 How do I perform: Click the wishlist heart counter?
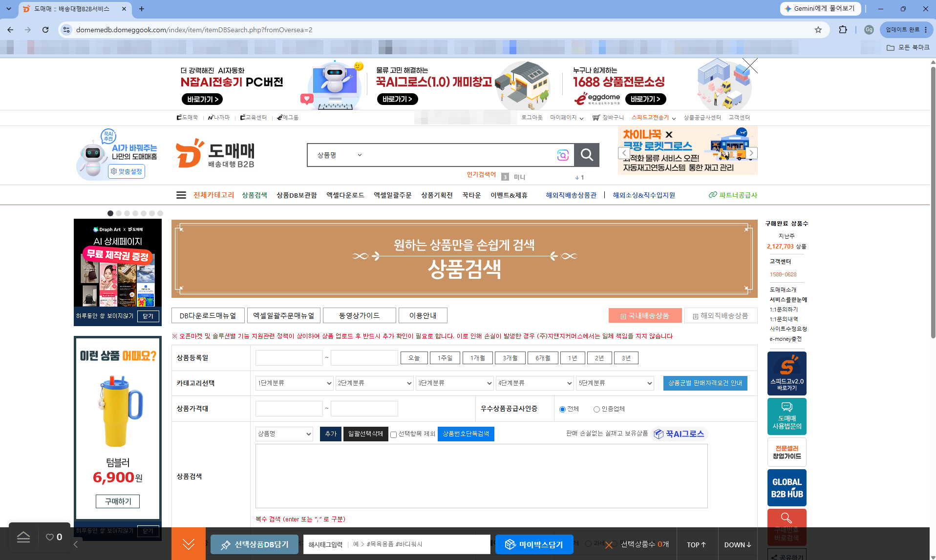[54, 537]
